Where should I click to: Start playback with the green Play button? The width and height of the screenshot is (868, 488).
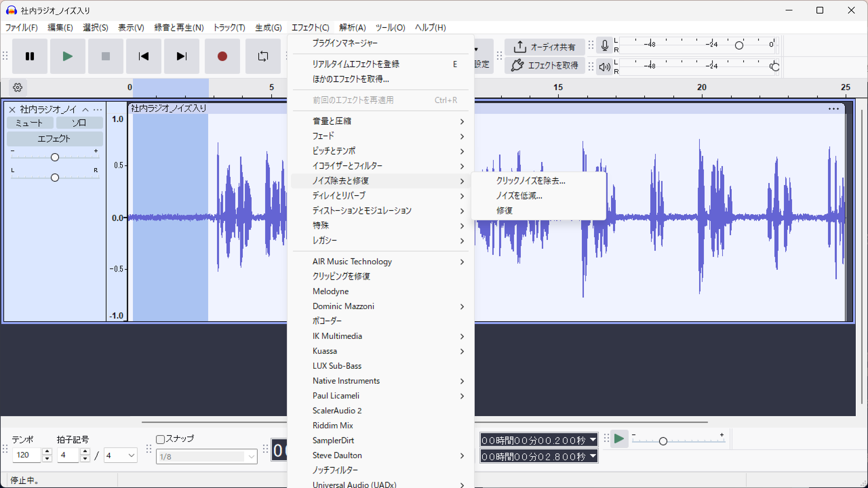tap(68, 56)
